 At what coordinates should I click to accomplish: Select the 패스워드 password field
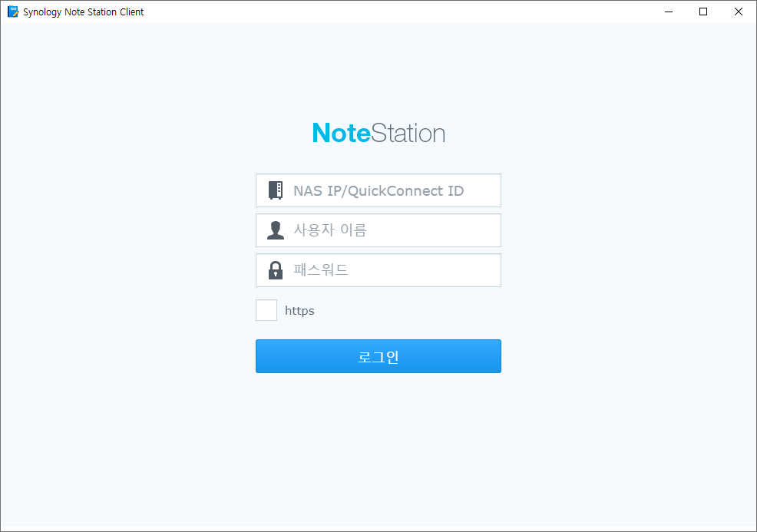(x=378, y=270)
